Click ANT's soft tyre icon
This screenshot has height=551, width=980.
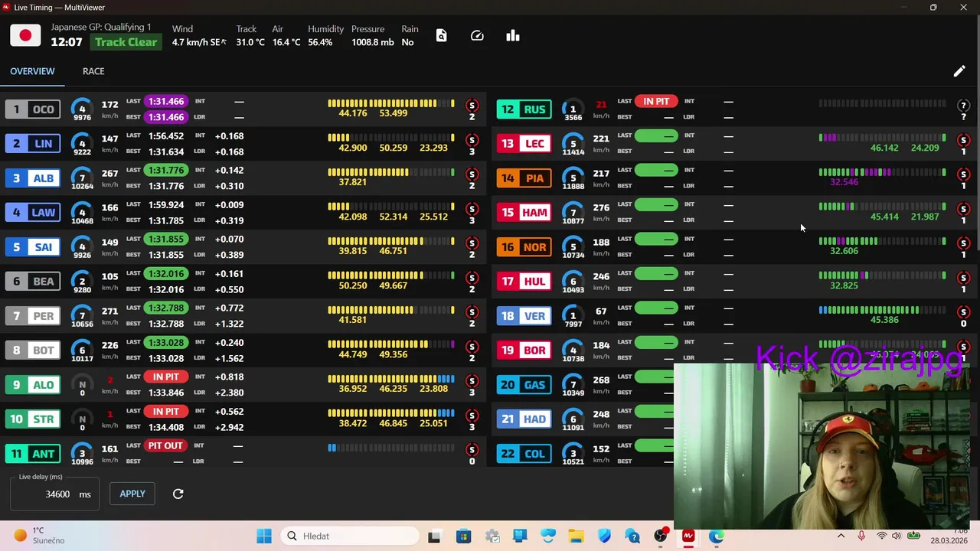tap(472, 450)
